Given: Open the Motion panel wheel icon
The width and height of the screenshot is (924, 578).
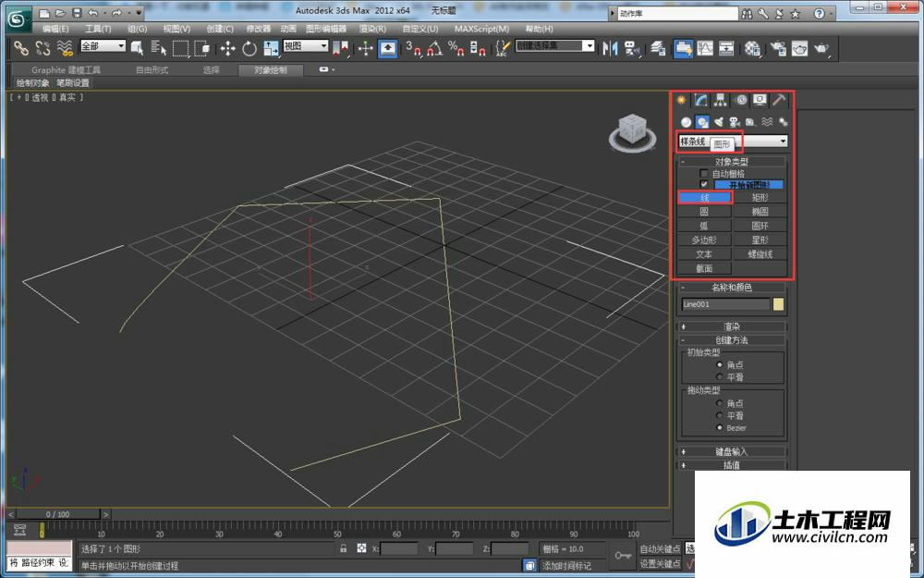Looking at the screenshot, I should coord(741,100).
